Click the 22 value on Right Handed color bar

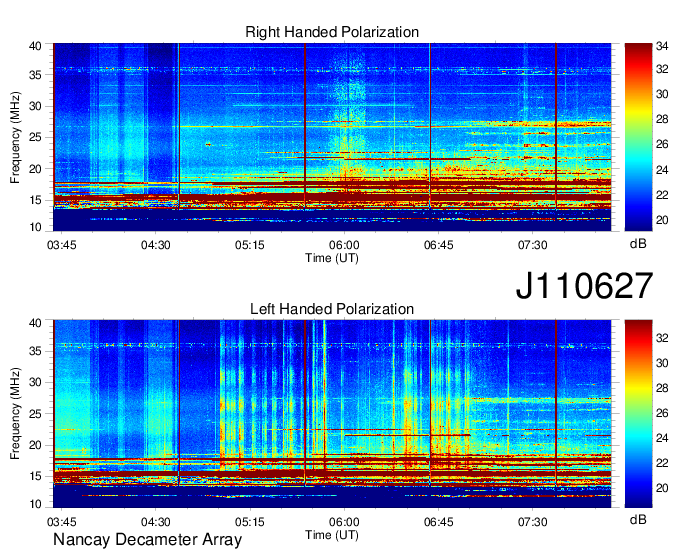662,195
